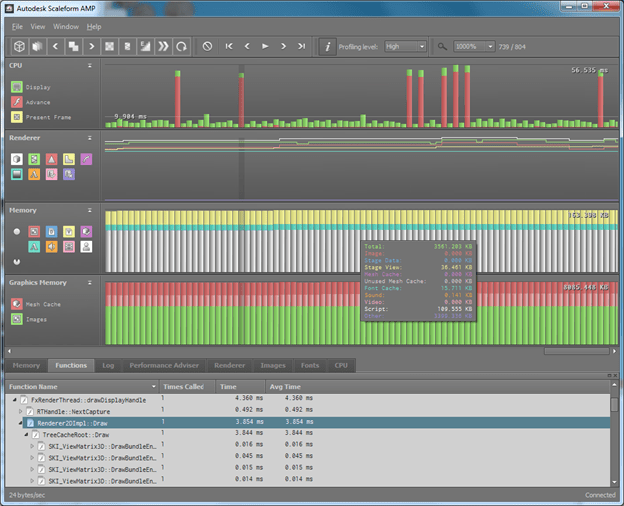
Task: Switch to the Log tab
Action: click(x=108, y=365)
